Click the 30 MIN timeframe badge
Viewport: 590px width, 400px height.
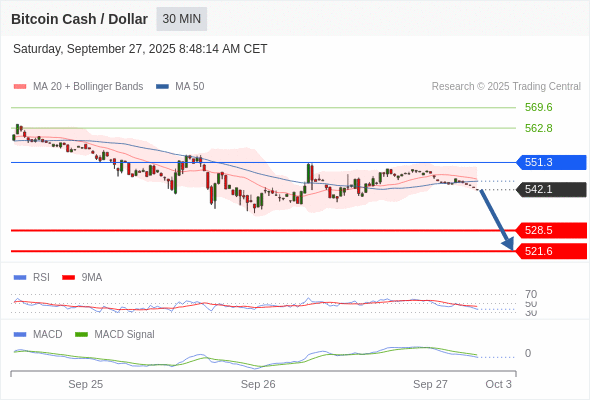[181, 19]
